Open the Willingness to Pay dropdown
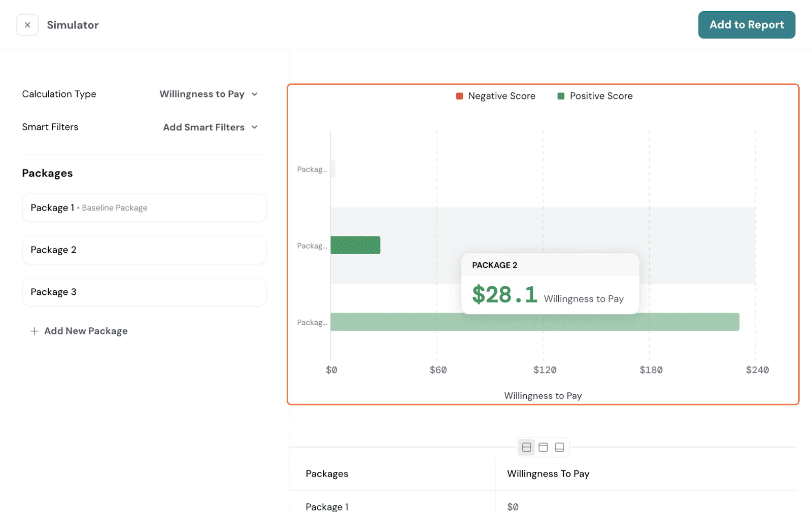Viewport: 812px width, 512px height. coord(202,94)
